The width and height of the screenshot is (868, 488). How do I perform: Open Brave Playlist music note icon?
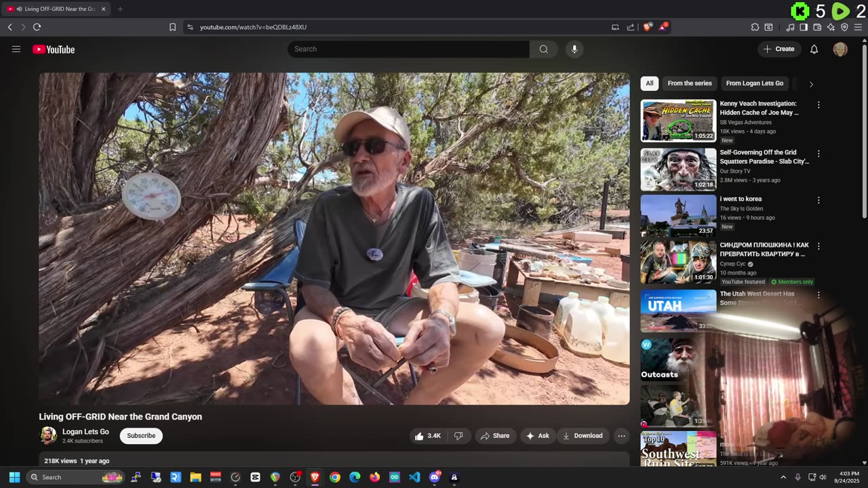(790, 27)
